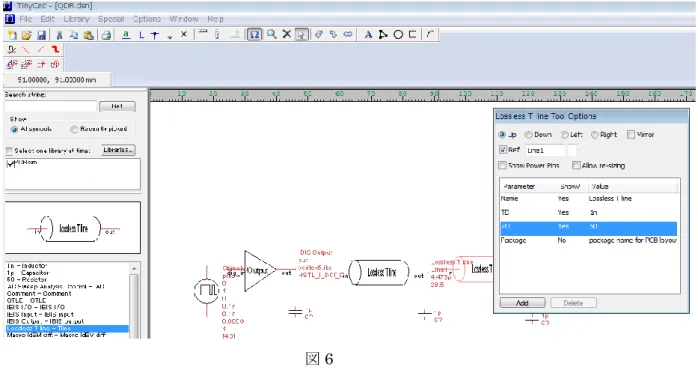This screenshot has height=370, width=698.
Task: Click the Ref name field containing Line1
Action: click(x=545, y=150)
